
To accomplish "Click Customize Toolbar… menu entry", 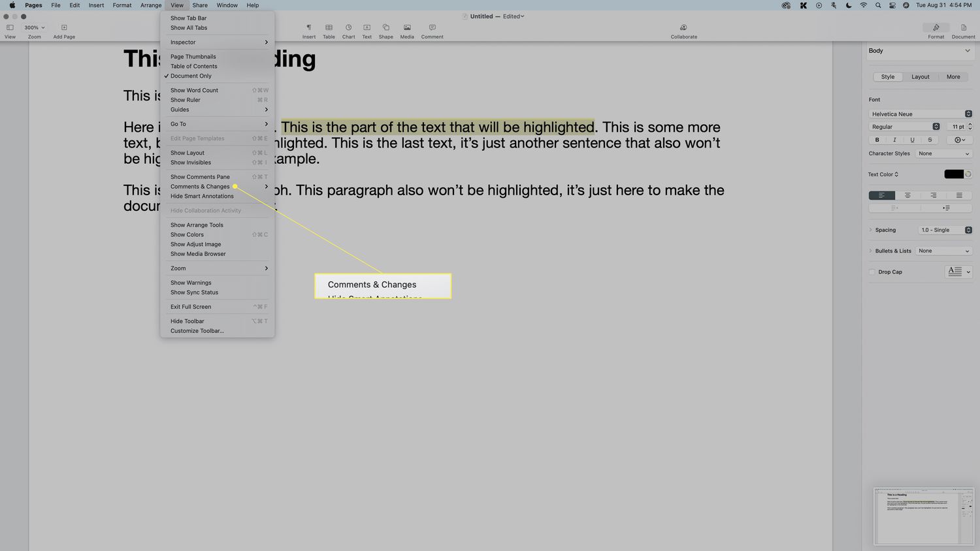I will click(197, 331).
